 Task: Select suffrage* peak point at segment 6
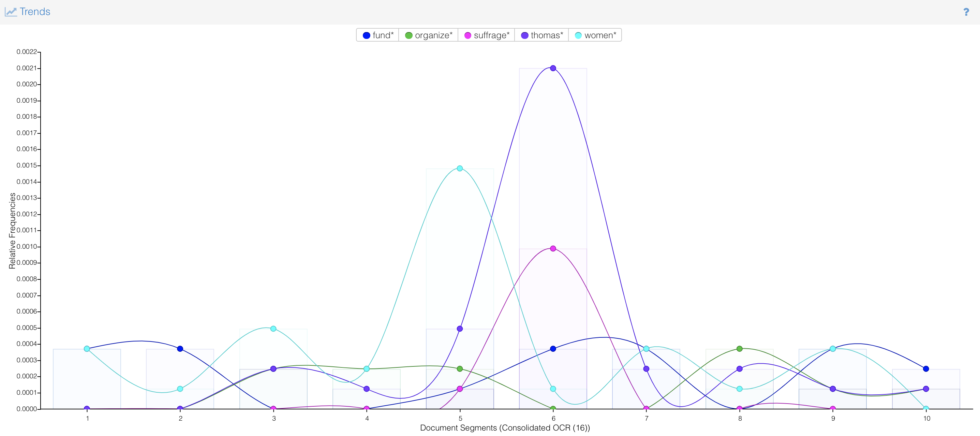[553, 249]
